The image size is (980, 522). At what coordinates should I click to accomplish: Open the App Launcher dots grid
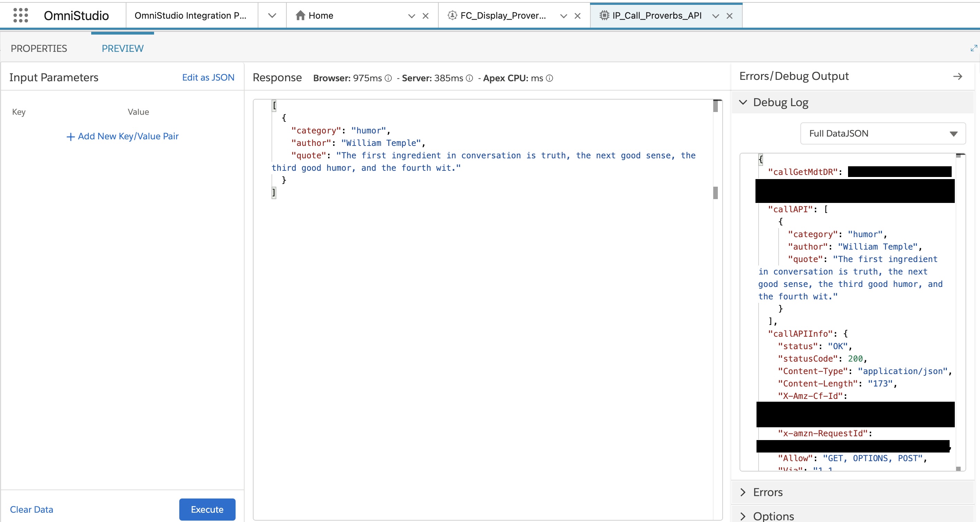(x=20, y=15)
